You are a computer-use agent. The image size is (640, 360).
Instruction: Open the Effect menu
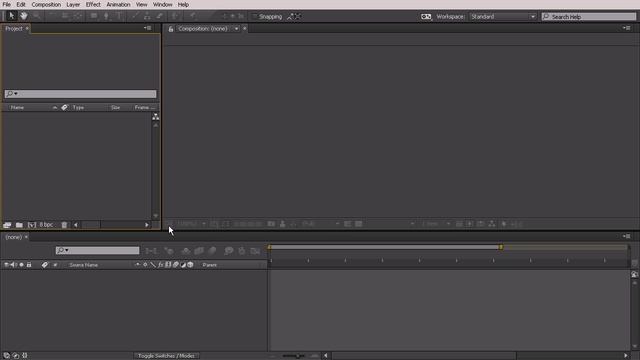pyautogui.click(x=93, y=4)
